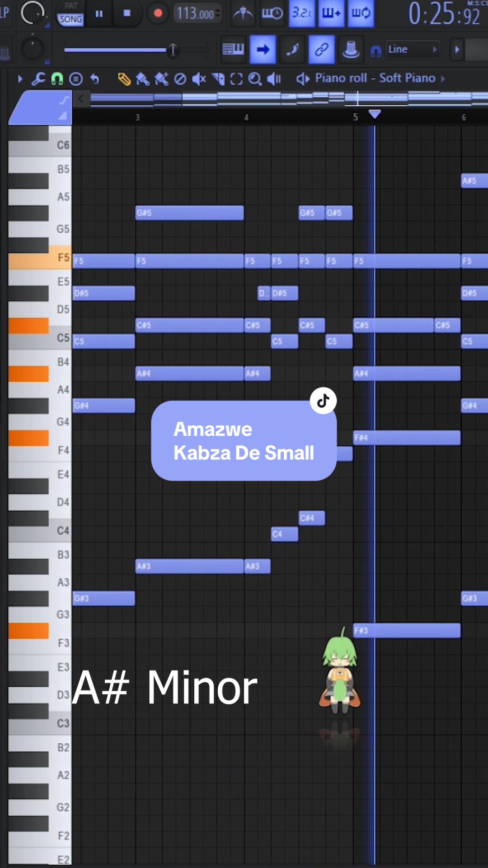Toggle typing keyboard to piano icon
The height and width of the screenshot is (868, 488).
tap(233, 49)
